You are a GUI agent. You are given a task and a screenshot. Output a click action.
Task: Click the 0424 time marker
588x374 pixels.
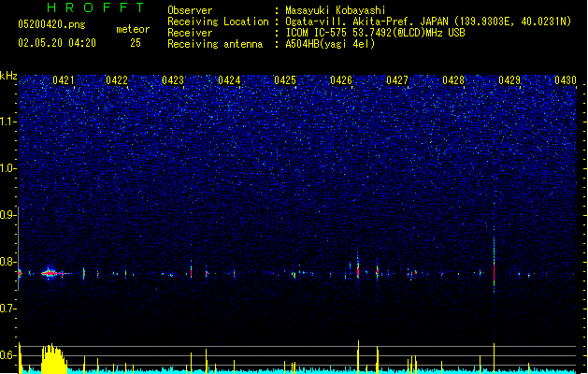coord(229,80)
